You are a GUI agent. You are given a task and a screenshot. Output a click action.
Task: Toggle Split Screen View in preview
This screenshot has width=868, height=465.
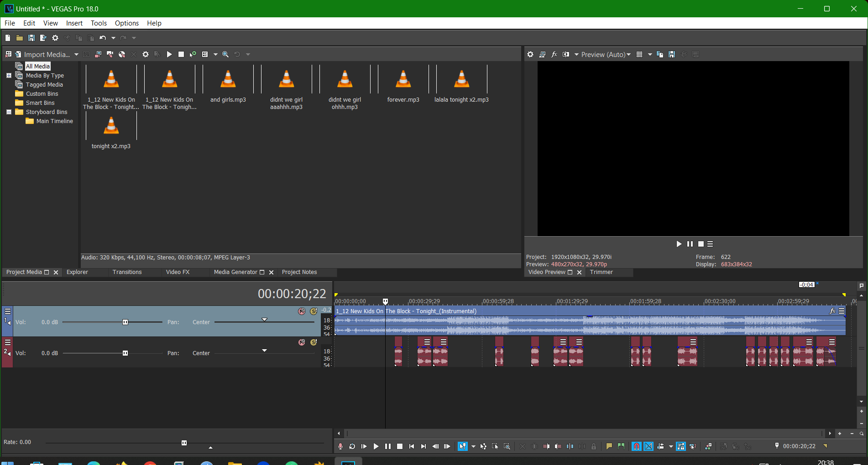click(566, 54)
